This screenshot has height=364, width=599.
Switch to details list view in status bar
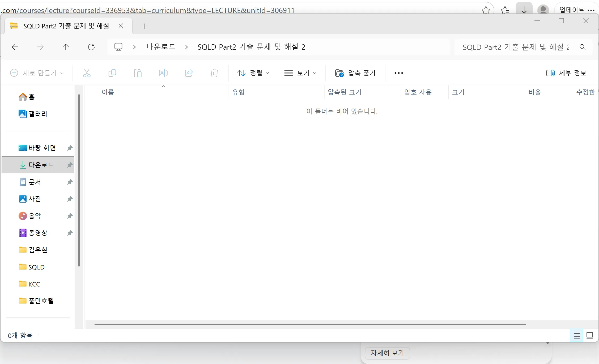576,335
